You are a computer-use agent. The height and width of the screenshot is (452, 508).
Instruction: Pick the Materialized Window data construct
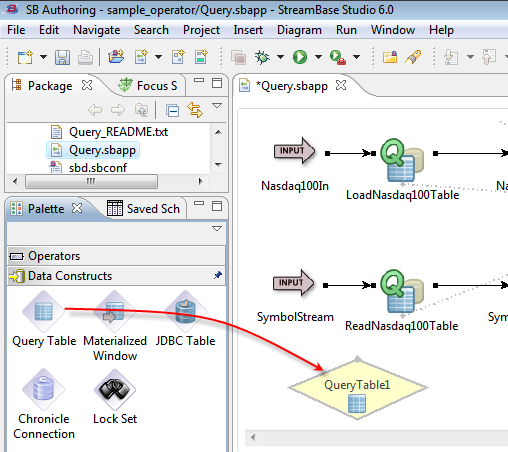point(115,311)
